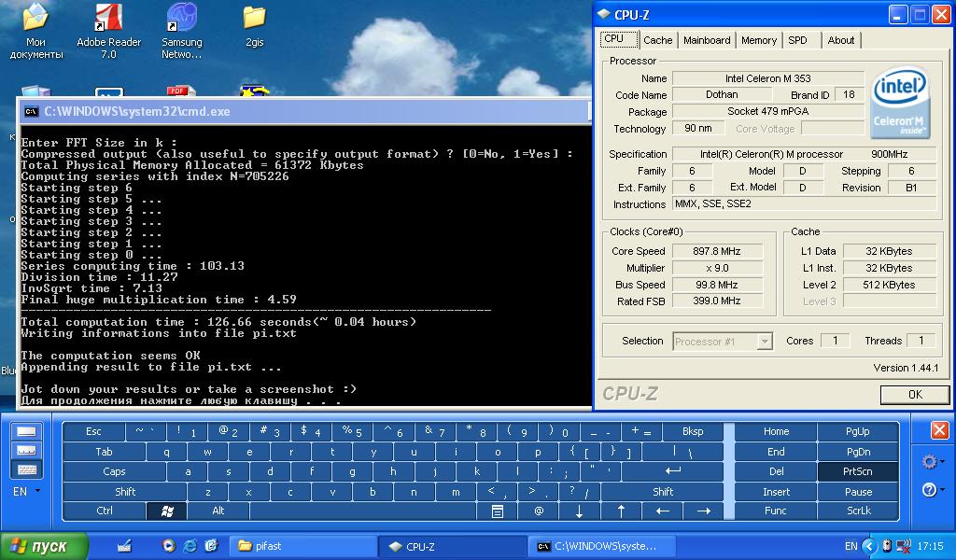Image resolution: width=956 pixels, height=560 pixels.
Task: Click the cmd.exe title bar icon
Action: (31, 111)
